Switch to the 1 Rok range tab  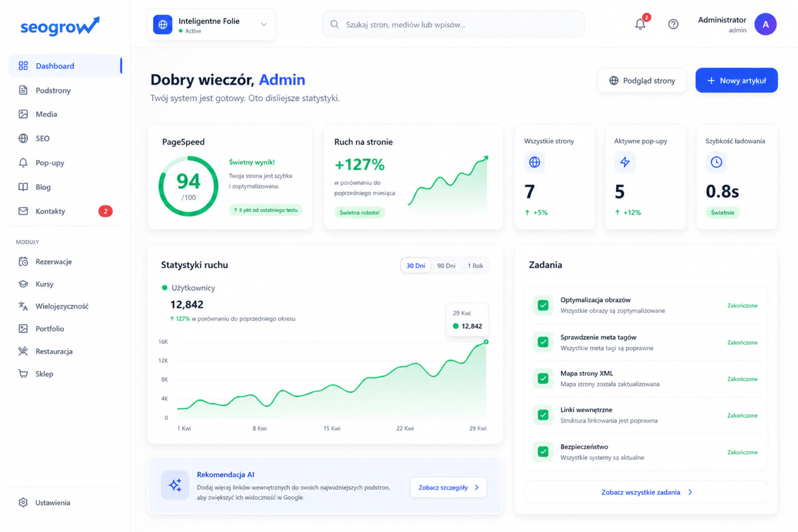[x=475, y=266]
